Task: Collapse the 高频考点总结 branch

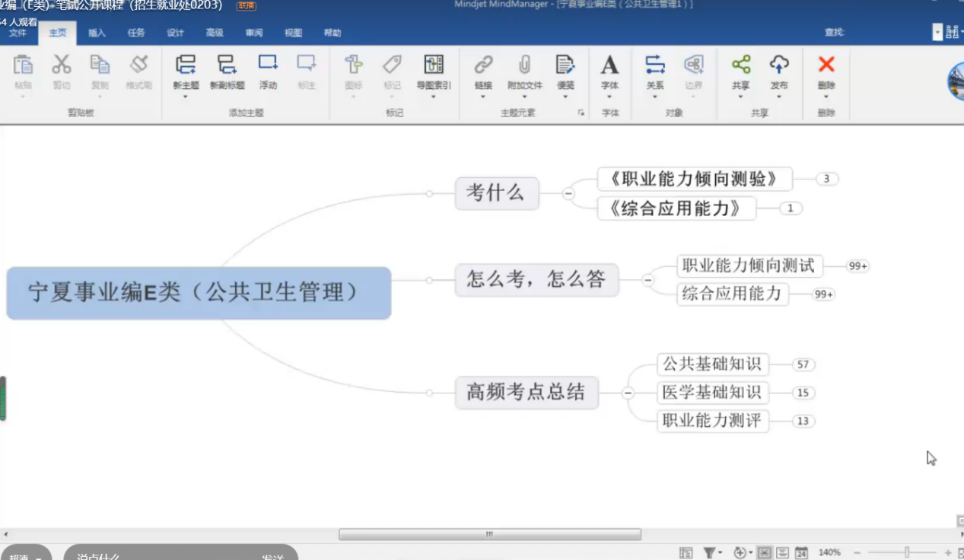Action: [x=628, y=393]
